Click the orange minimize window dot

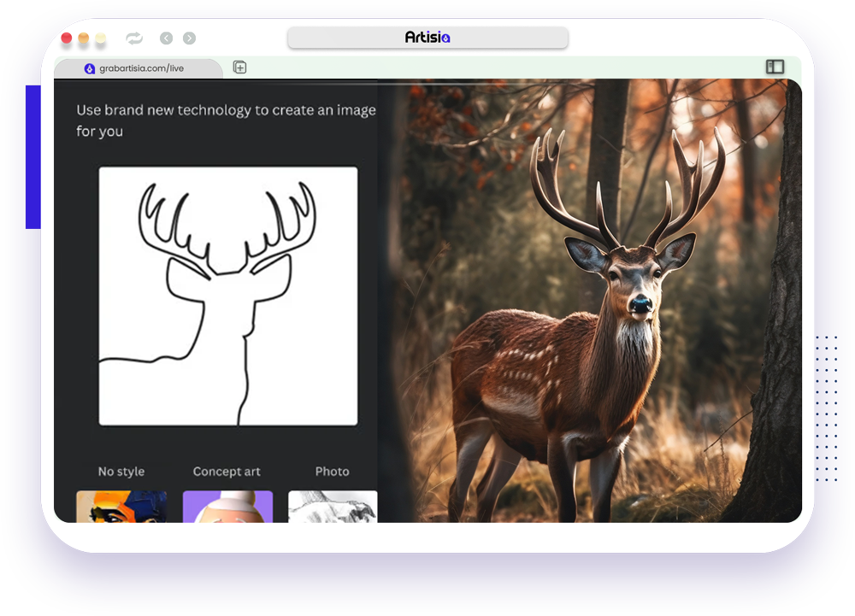[x=84, y=38]
